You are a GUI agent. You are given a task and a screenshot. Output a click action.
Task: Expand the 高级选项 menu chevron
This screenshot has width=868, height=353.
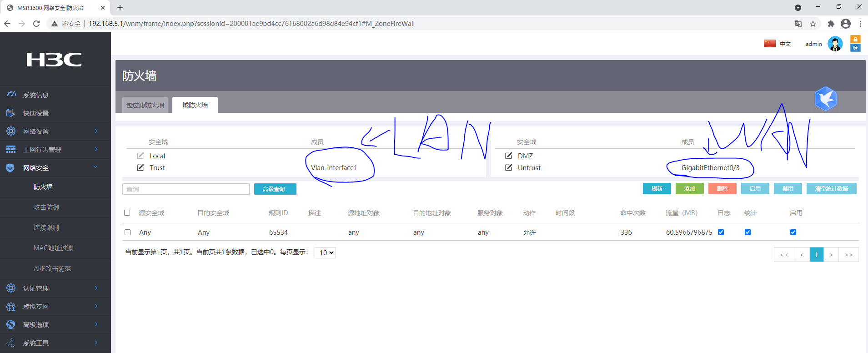coord(96,324)
